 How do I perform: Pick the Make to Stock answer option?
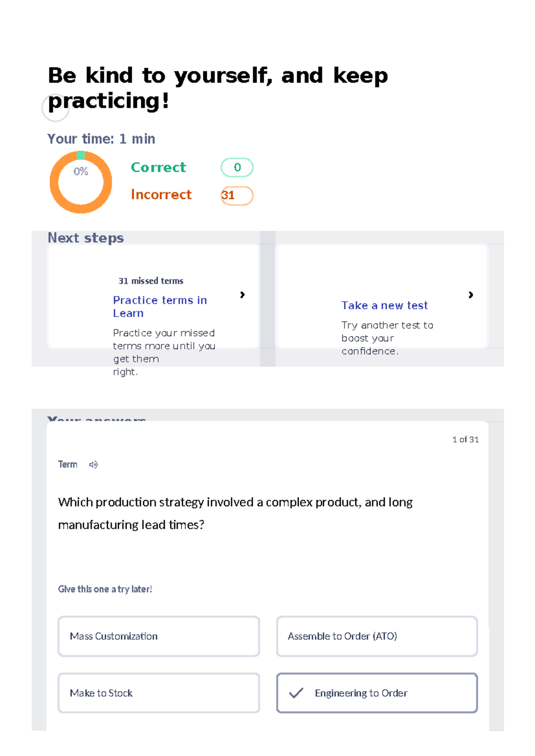159,693
